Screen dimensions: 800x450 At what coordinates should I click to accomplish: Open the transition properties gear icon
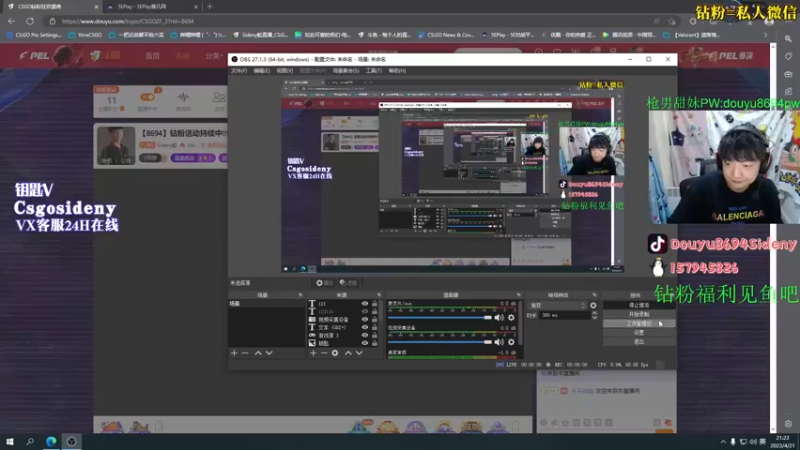(593, 305)
